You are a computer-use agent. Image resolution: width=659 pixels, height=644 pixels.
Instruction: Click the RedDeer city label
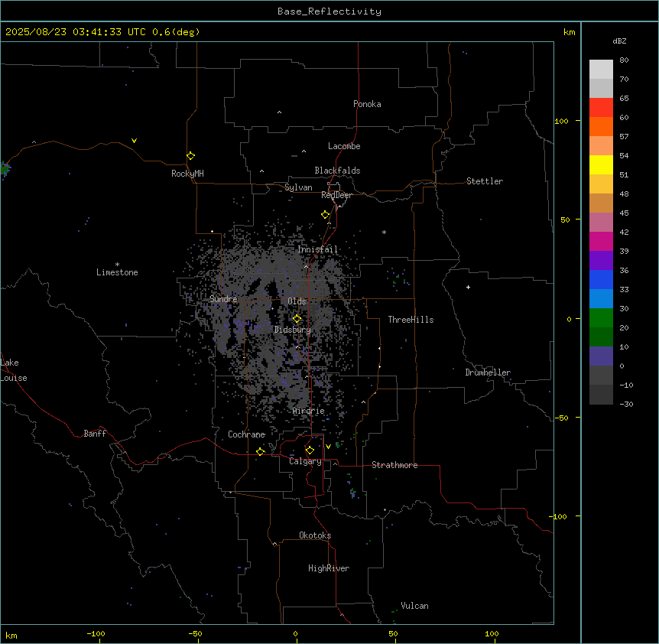(x=336, y=195)
